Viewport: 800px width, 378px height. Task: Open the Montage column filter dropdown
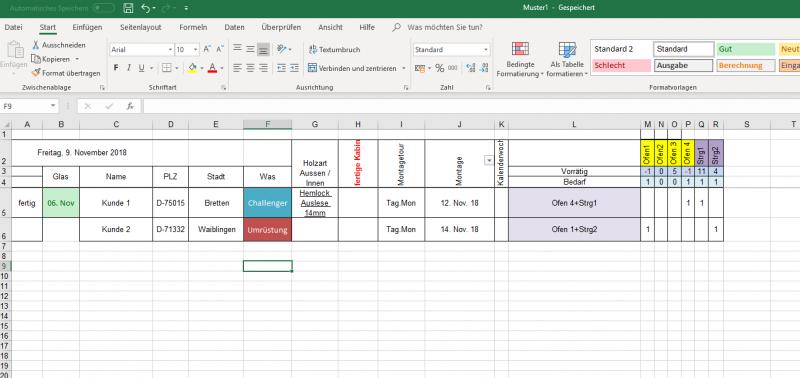(x=489, y=160)
